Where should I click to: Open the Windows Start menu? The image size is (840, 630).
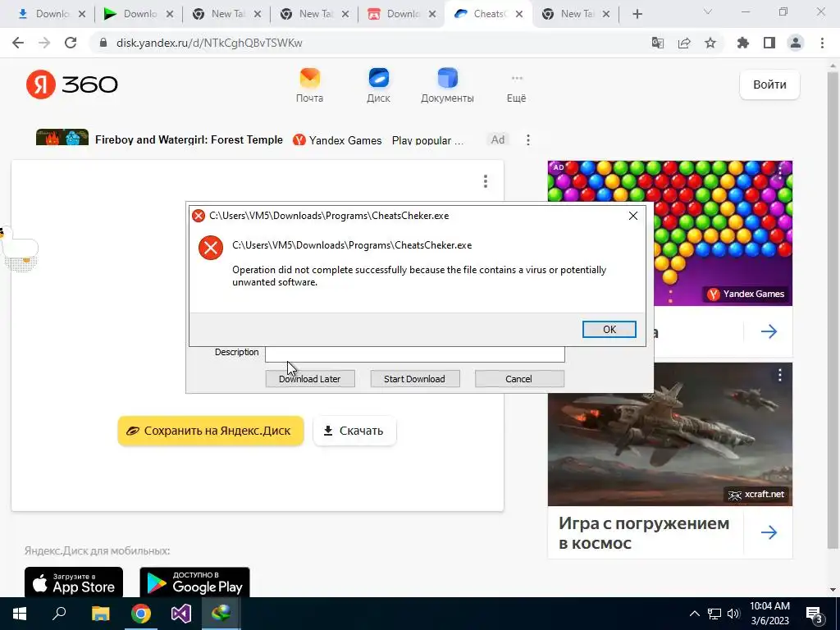[x=20, y=614]
